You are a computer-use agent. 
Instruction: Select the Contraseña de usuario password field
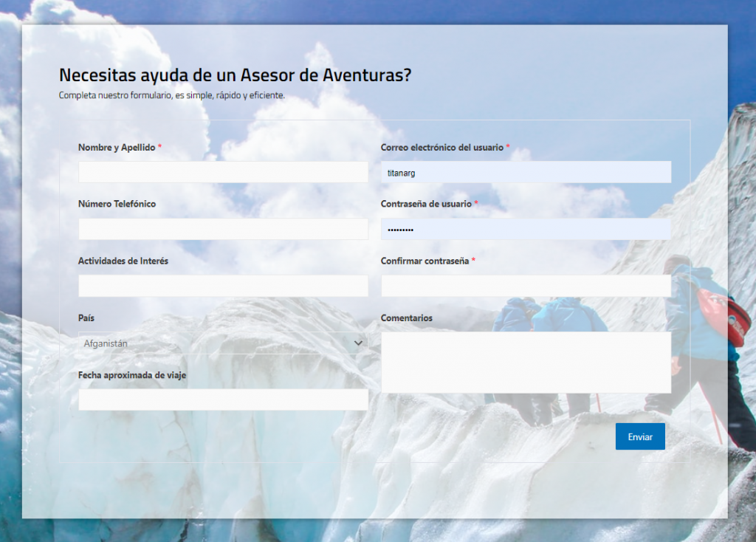point(526,229)
